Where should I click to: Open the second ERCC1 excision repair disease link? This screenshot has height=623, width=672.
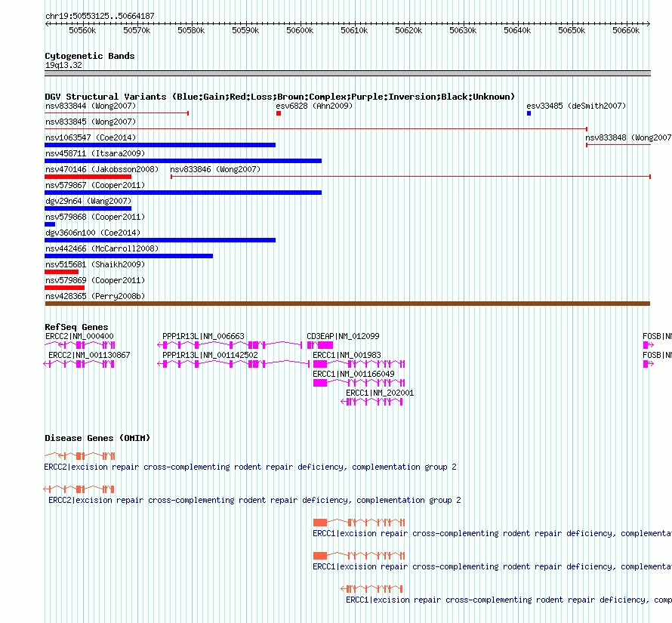[x=492, y=567]
